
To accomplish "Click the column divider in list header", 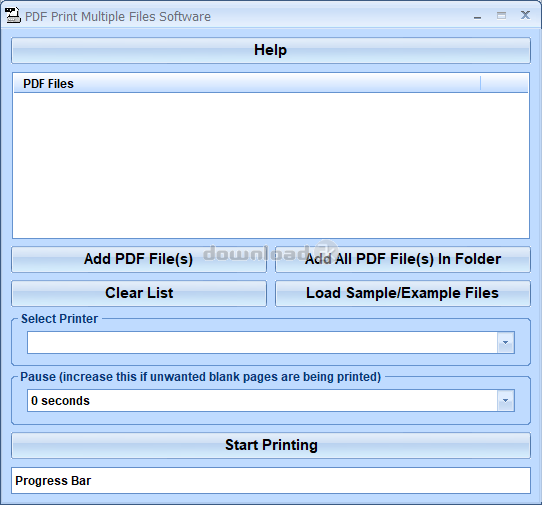I will click(x=480, y=84).
